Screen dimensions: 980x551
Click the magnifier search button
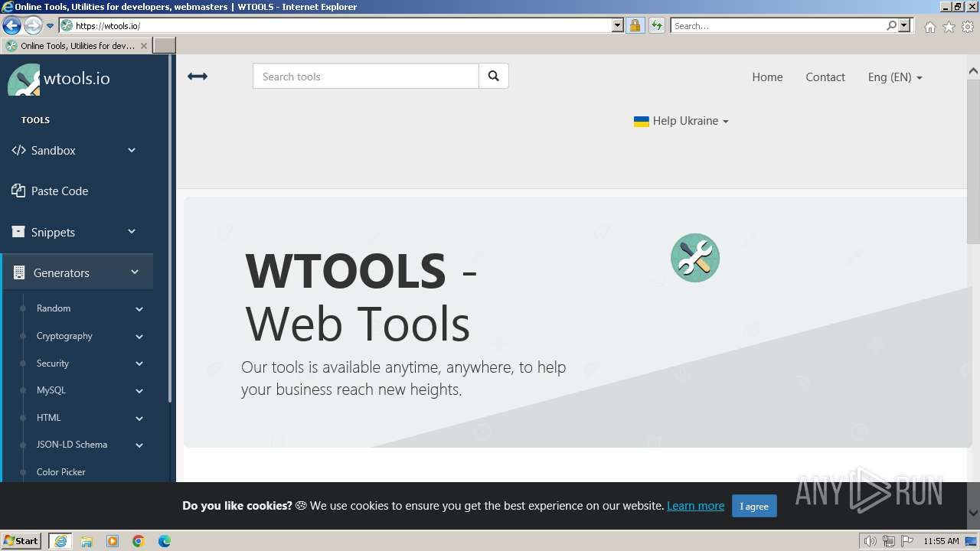(494, 76)
